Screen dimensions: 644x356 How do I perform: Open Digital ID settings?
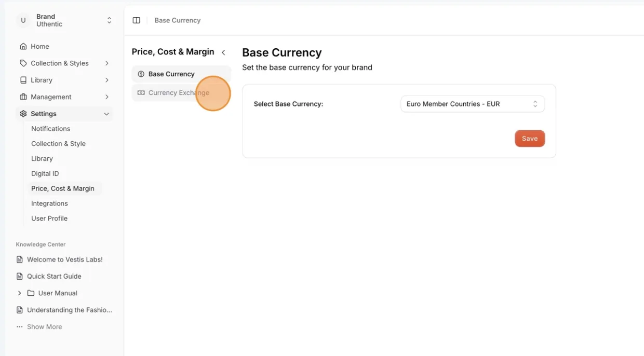tap(45, 174)
